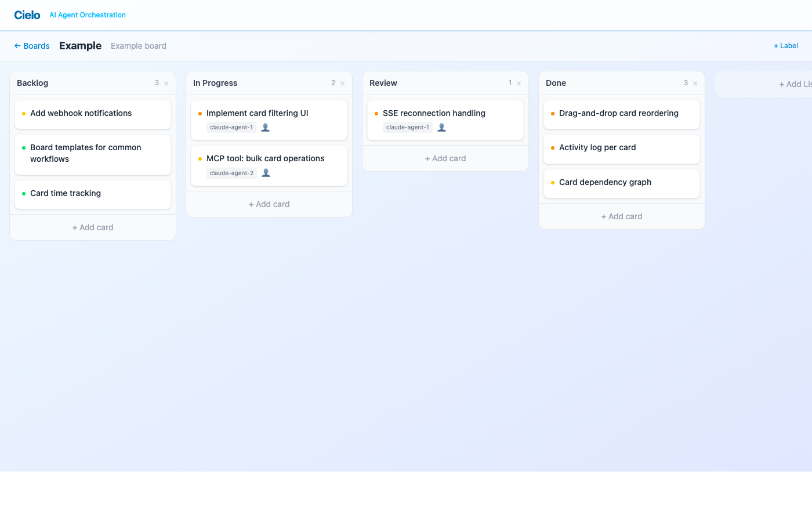Image resolution: width=812 pixels, height=522 pixels.
Task: Open + Label at the top right
Action: (x=785, y=45)
